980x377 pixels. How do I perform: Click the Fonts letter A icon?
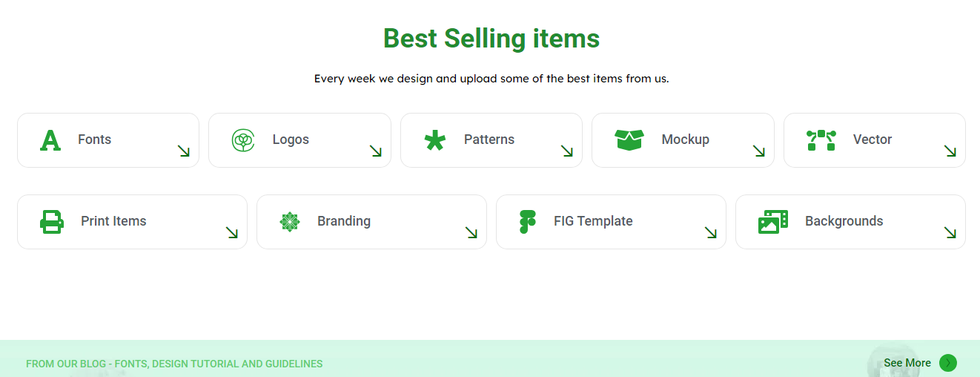click(50, 140)
